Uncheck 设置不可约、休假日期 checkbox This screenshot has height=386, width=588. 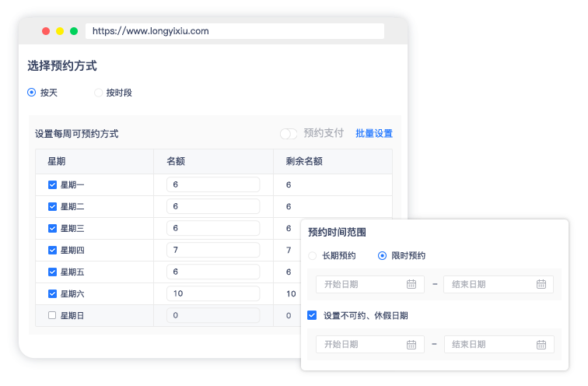(312, 315)
